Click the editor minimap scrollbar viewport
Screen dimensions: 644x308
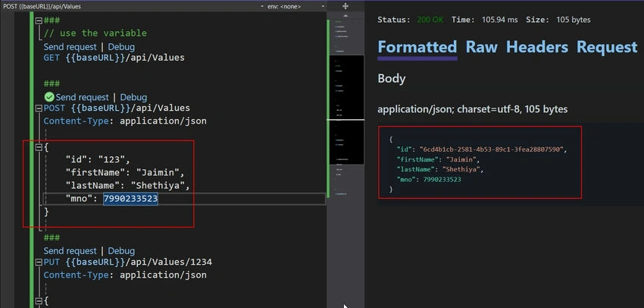click(x=345, y=110)
